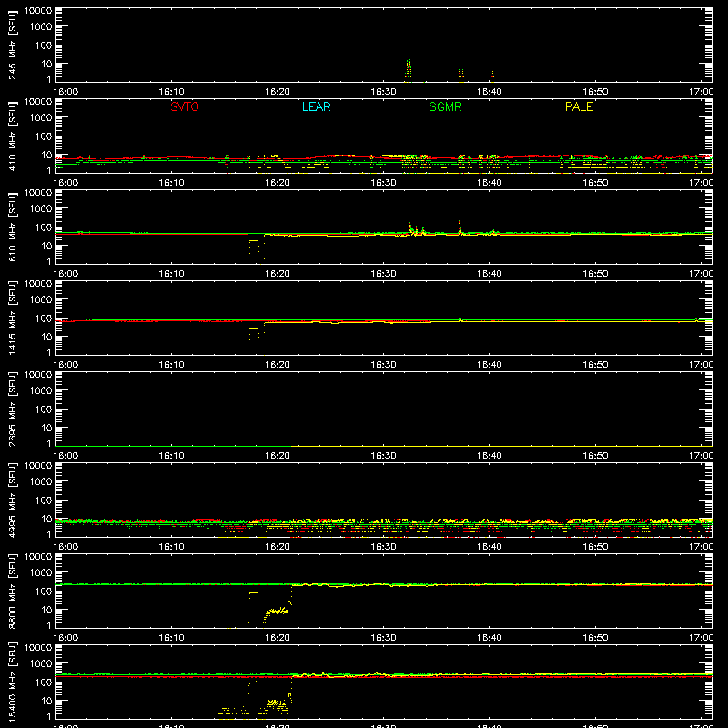Image resolution: width=728 pixels, height=728 pixels.
Task: Click the 1000 y-axis label of the 15400 MHz panel
Action: 41,664
